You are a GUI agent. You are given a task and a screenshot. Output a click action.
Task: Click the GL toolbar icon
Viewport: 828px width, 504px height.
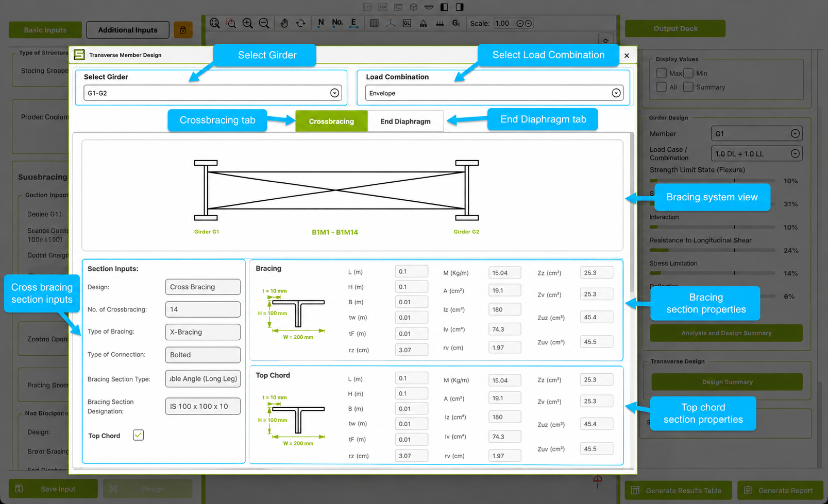pyautogui.click(x=407, y=23)
